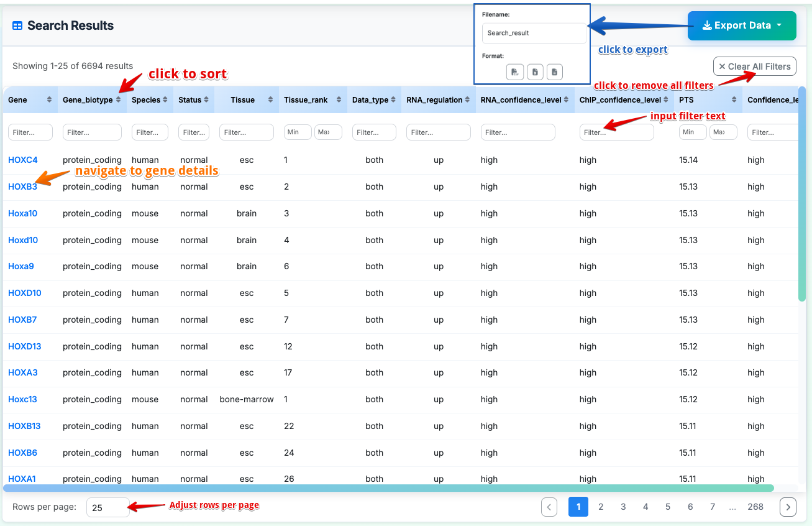
Task: Toggle sort order on the Species column
Action: tap(163, 99)
